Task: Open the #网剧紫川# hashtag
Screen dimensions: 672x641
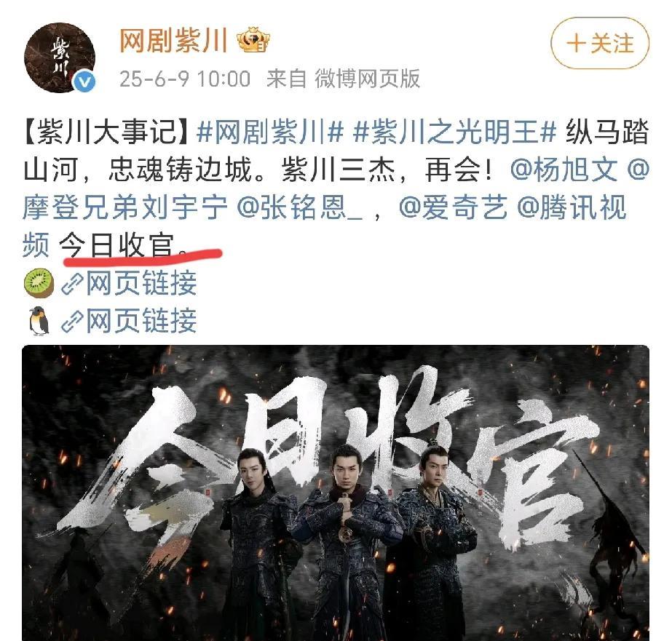Action: coord(270,132)
